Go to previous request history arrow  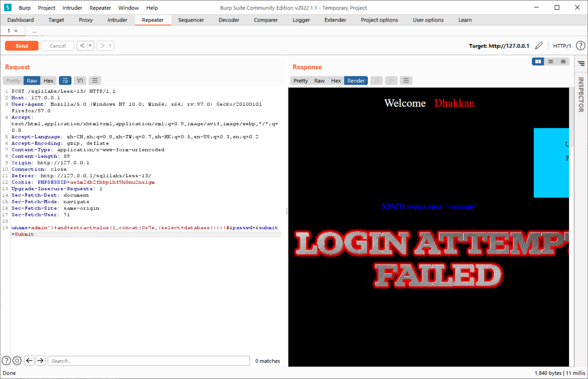(82, 46)
